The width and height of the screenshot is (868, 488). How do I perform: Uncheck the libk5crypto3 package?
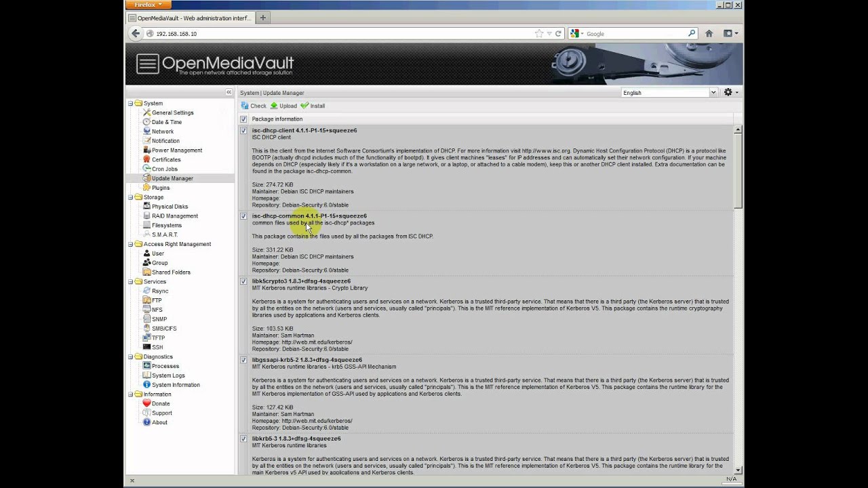coord(243,281)
